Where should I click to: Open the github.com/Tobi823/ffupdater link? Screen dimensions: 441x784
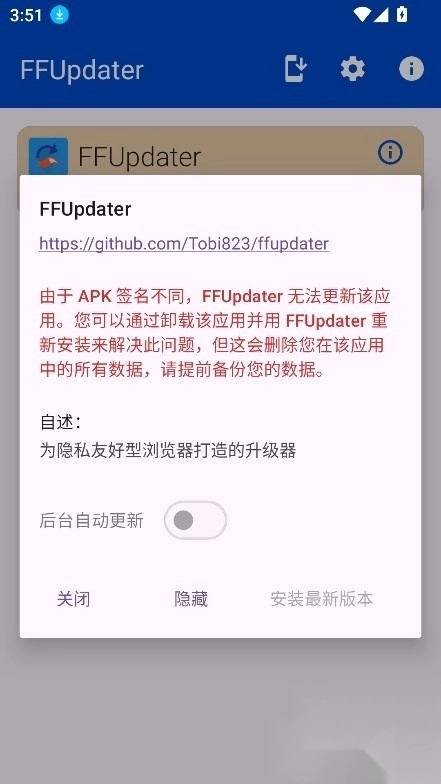pos(184,244)
